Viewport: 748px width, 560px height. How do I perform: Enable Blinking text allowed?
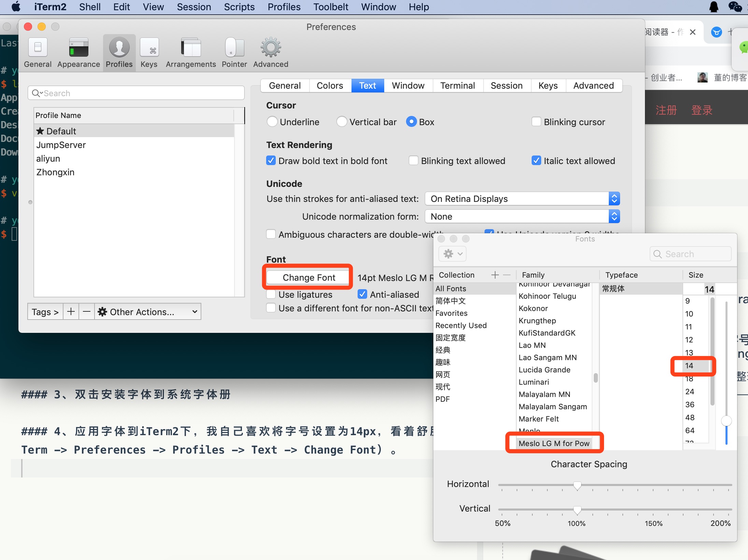(413, 161)
